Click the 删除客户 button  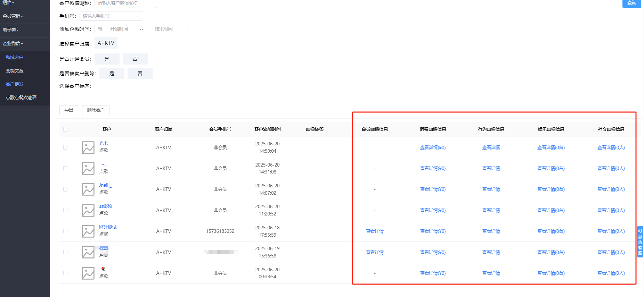pyautogui.click(x=96, y=110)
